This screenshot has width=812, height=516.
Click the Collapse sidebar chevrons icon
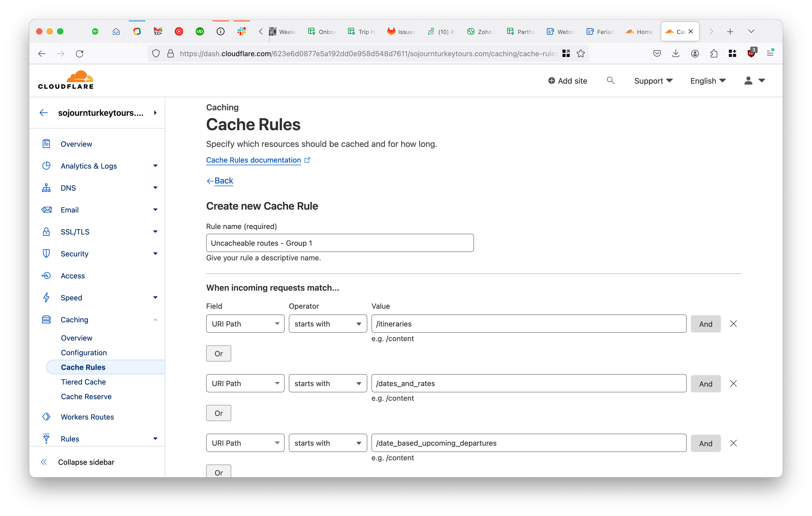click(x=44, y=462)
